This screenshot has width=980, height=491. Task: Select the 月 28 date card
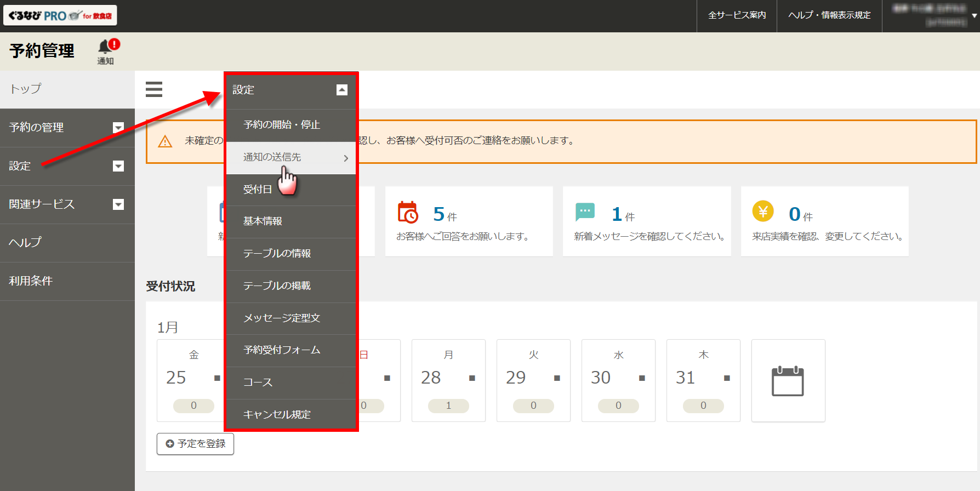[x=448, y=380]
